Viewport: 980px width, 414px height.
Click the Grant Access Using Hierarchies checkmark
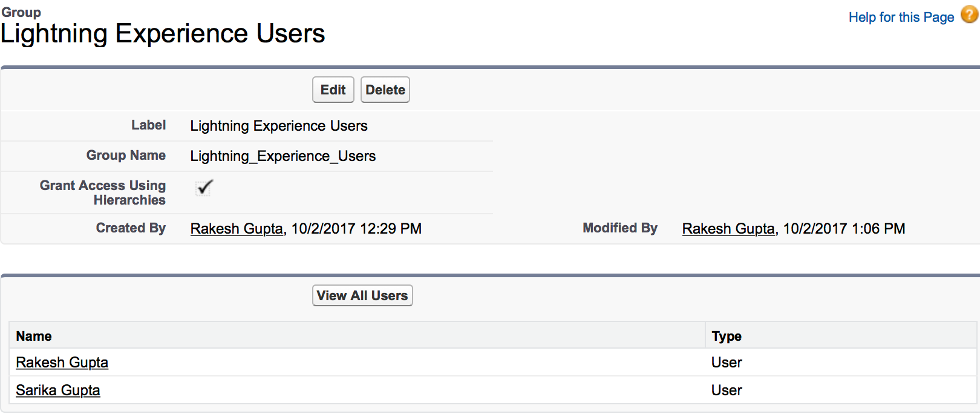[x=204, y=187]
